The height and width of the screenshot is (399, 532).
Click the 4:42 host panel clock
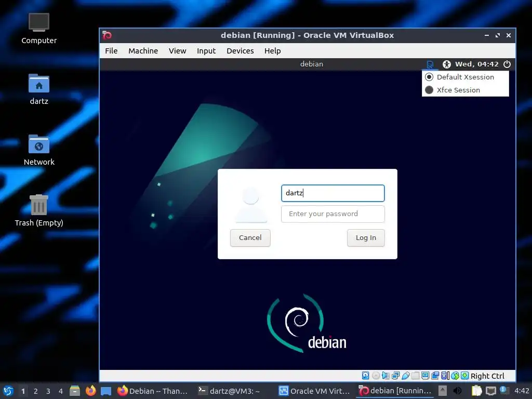tap(522, 391)
